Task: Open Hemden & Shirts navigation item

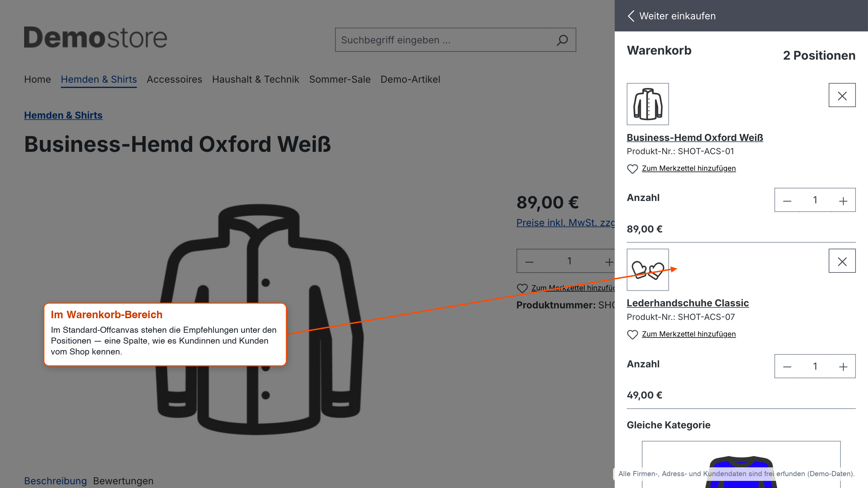Action: tap(99, 79)
